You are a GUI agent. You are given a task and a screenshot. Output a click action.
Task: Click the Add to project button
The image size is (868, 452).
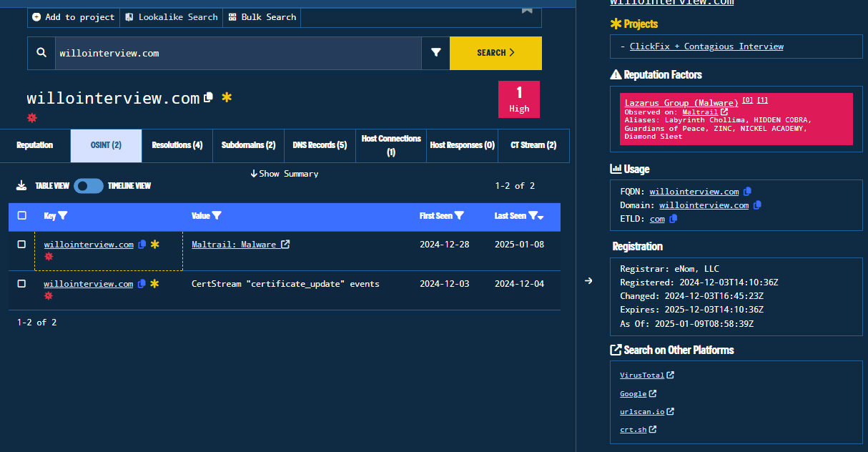coord(74,17)
